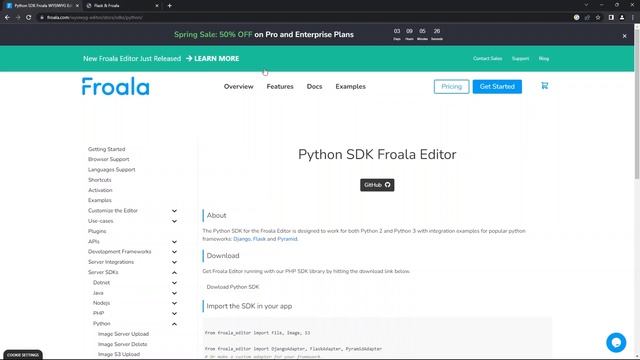Open the browser profile icon
The width and height of the screenshot is (640, 360).
622,18
